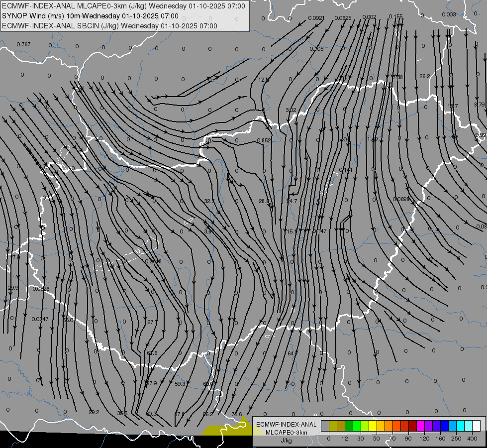
Task: Click the map value 0.767
Action: [x=23, y=44]
